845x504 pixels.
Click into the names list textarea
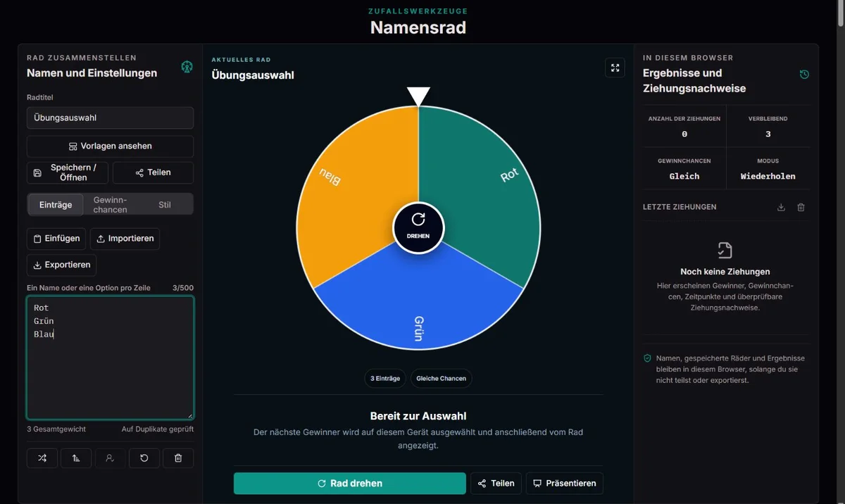point(110,358)
